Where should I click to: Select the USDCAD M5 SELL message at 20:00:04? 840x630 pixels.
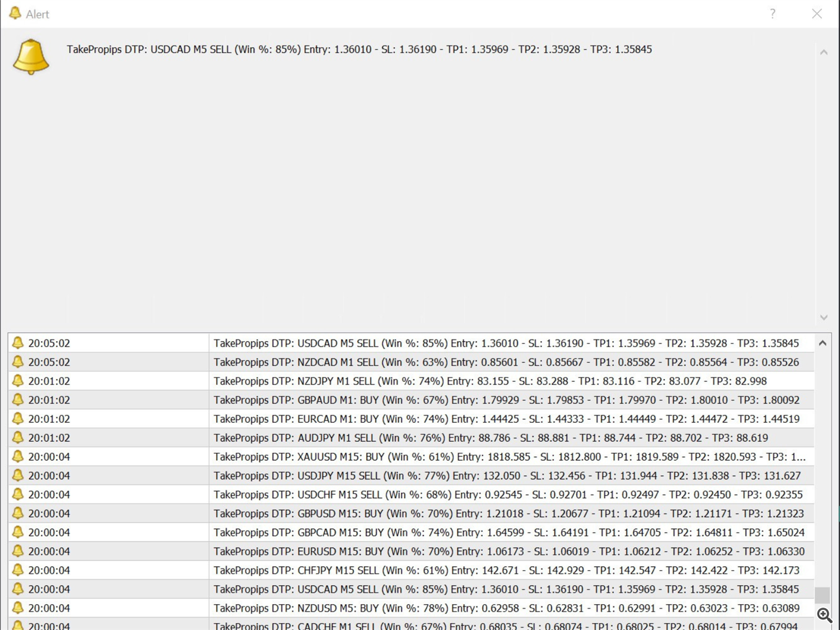tap(506, 590)
